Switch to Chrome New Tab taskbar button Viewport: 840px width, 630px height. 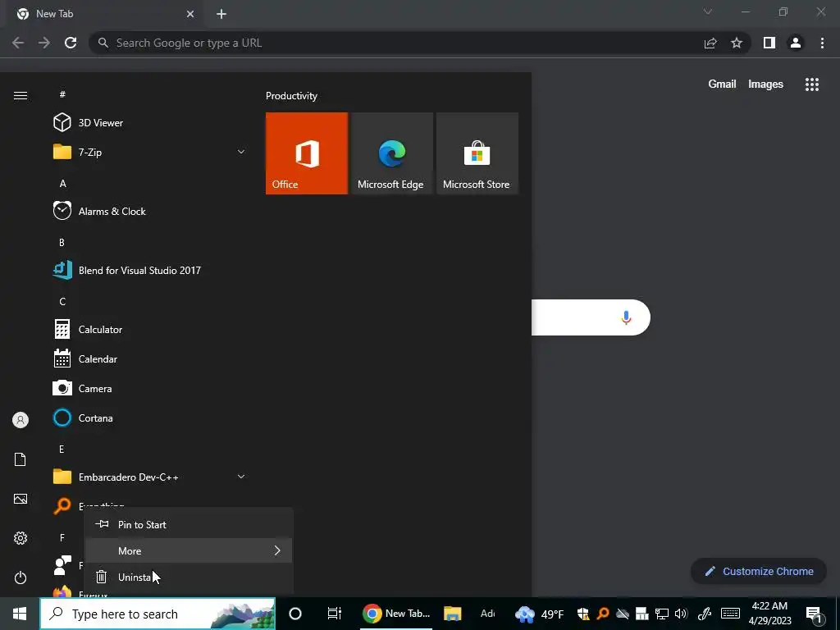[x=396, y=614]
